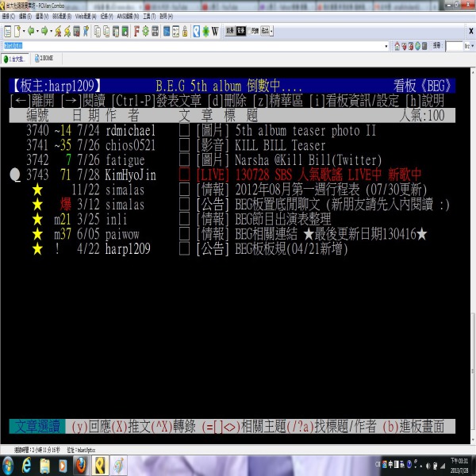This screenshot has height=476, width=476.
Task: Click the paste clipboard icon
Action: click(x=116, y=31)
